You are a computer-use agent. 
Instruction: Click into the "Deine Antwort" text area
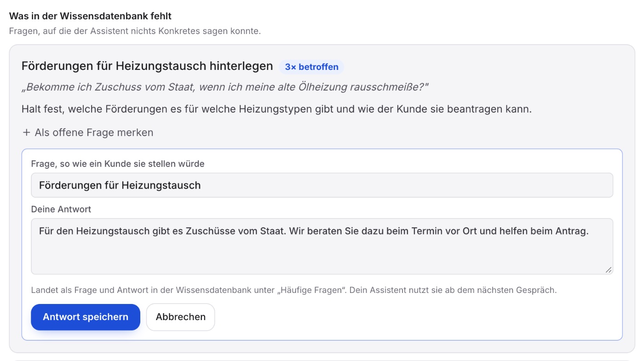[322, 246]
